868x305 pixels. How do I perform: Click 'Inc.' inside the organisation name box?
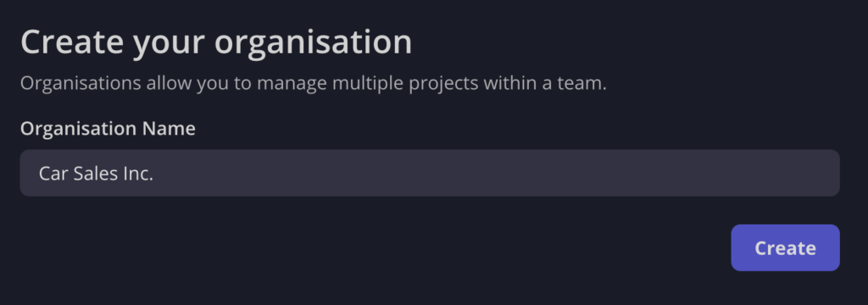pyautogui.click(x=138, y=174)
